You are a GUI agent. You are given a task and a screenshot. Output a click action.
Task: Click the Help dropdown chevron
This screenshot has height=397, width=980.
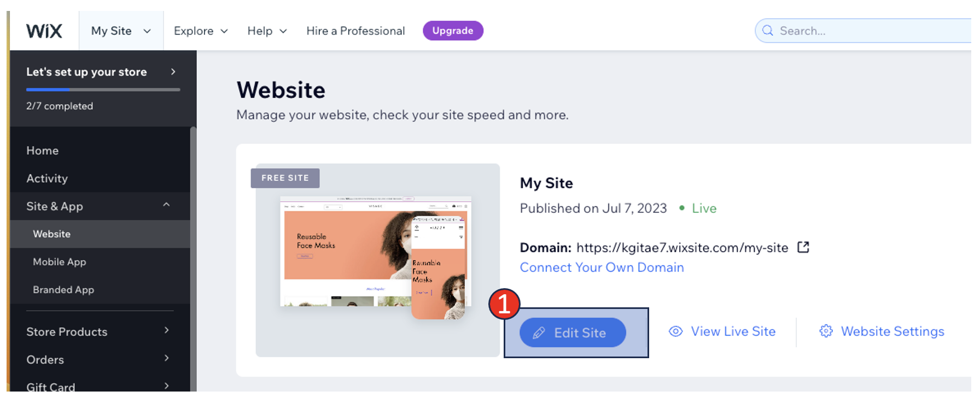[x=283, y=31]
